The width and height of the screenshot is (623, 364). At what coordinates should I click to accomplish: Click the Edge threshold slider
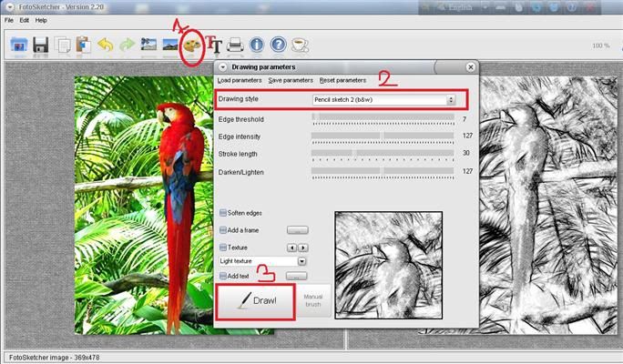point(383,118)
